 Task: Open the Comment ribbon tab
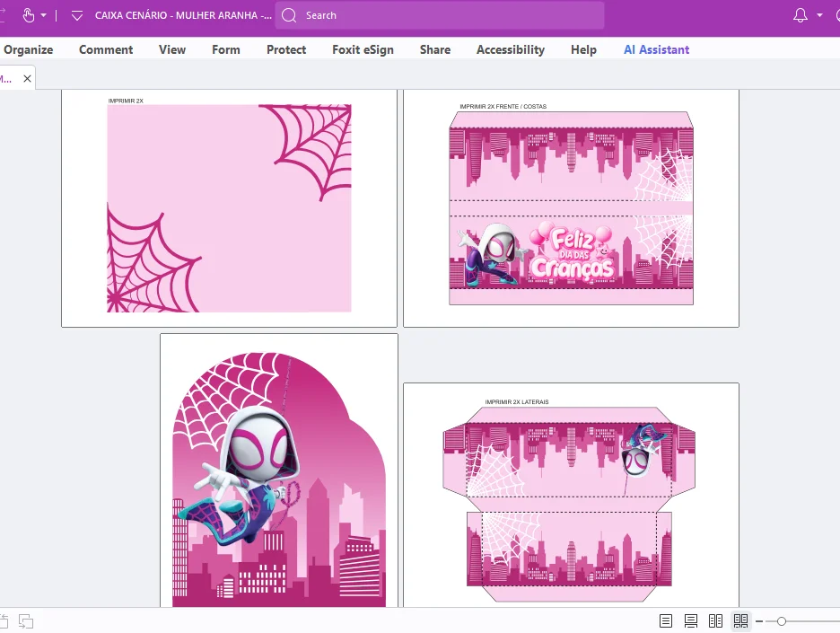106,50
